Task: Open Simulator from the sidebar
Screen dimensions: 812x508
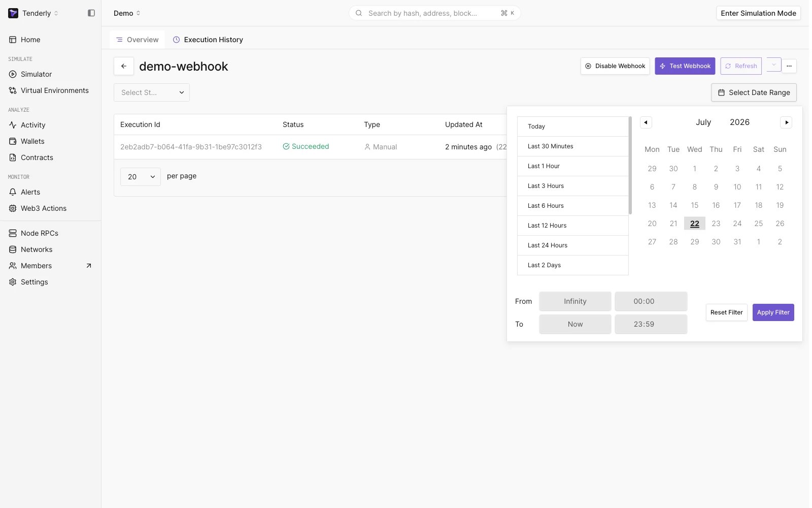Action: [36, 74]
